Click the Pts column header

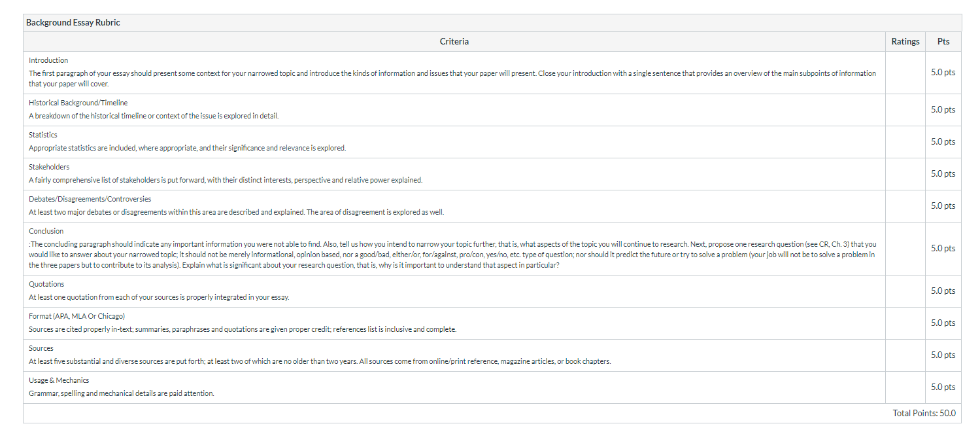coord(943,41)
